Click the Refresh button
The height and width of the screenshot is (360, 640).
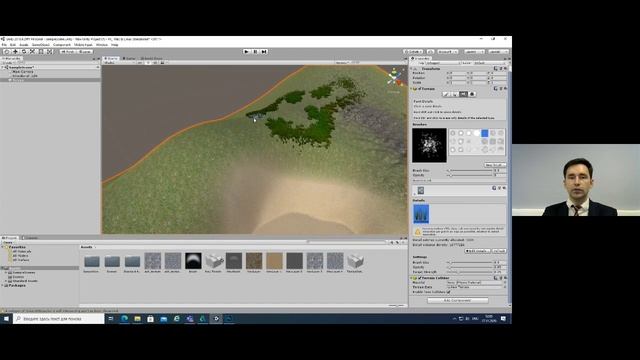[499, 251]
